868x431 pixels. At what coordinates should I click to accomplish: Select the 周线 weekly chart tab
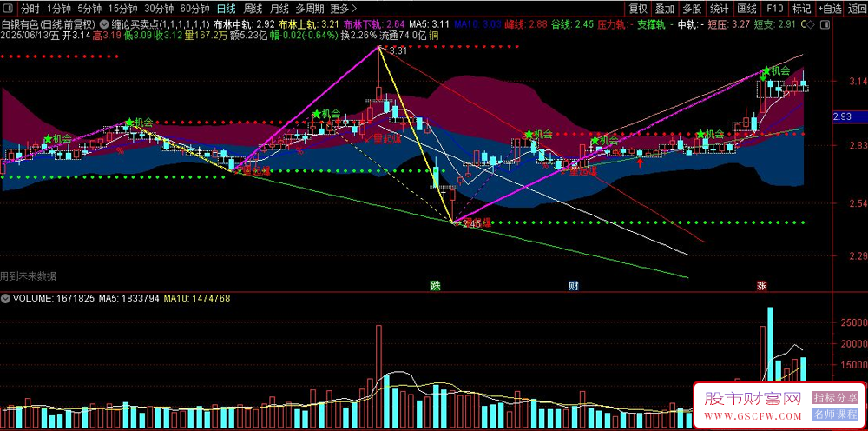point(253,9)
